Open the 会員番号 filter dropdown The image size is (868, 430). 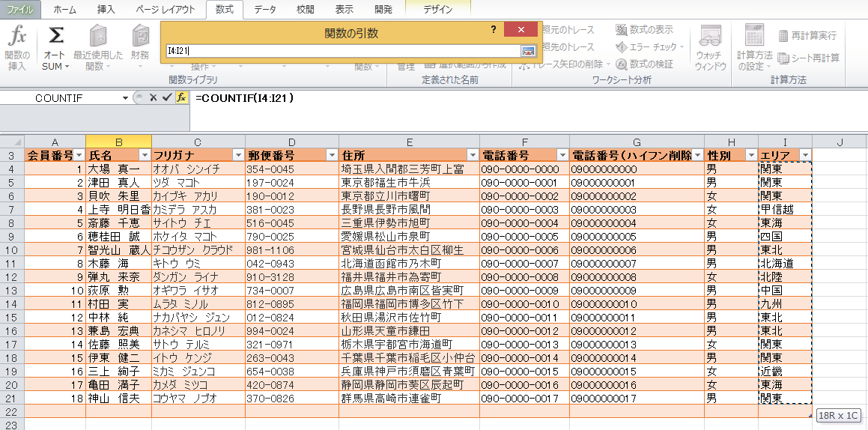79,156
